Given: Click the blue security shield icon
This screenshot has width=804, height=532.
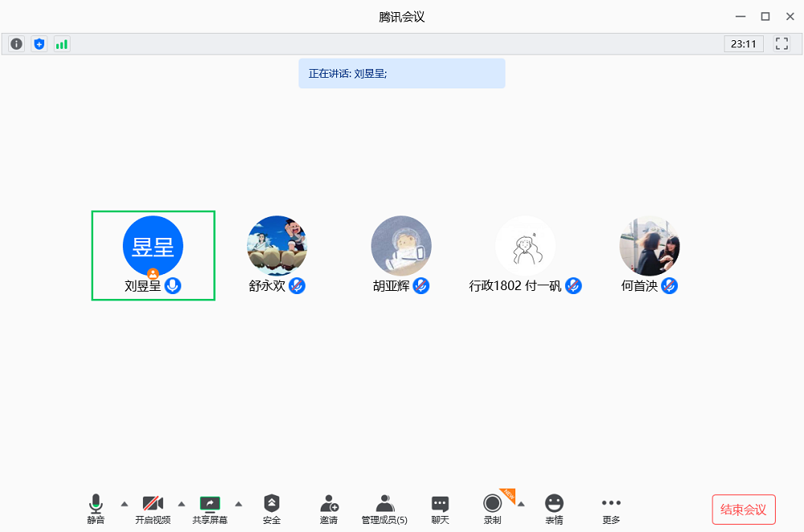Looking at the screenshot, I should 39,44.
